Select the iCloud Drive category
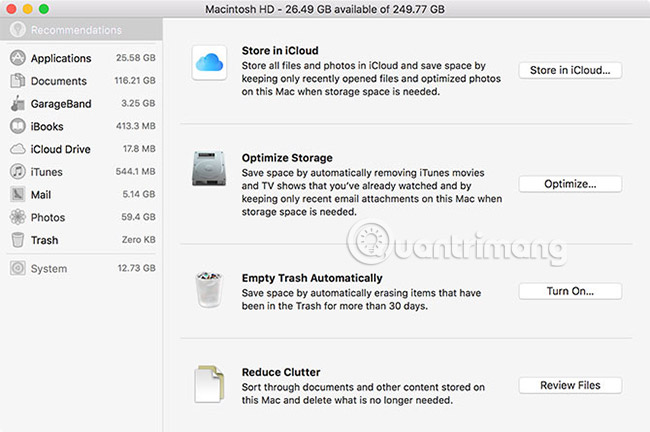 (x=82, y=149)
